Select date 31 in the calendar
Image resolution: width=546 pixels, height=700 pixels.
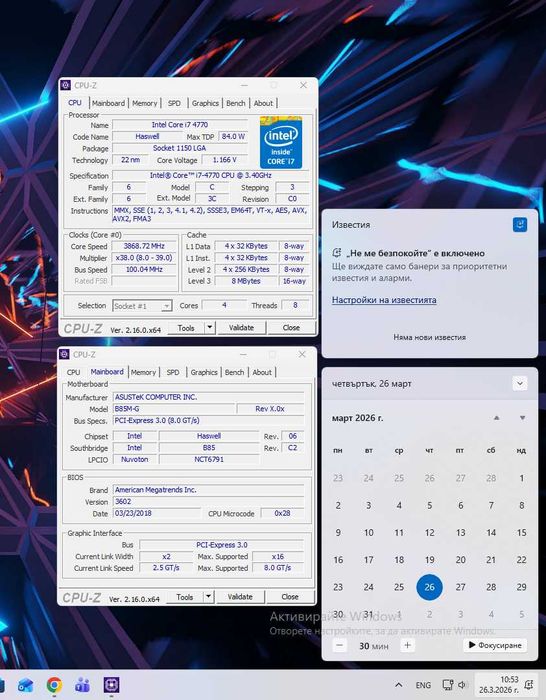click(368, 614)
